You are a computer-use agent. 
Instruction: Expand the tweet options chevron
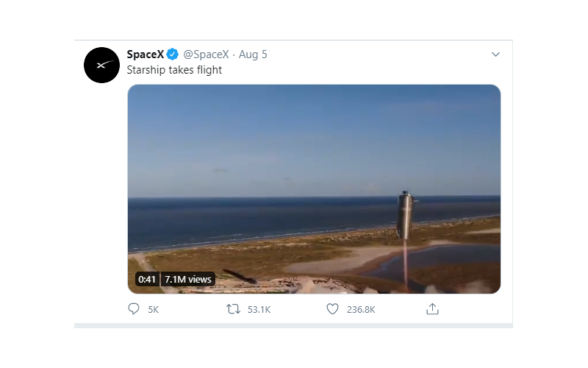pos(495,54)
